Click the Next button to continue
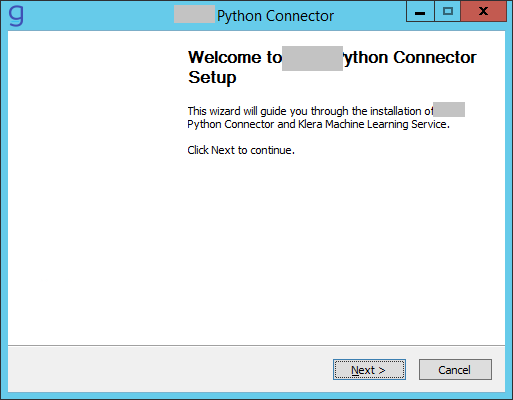 click(369, 369)
